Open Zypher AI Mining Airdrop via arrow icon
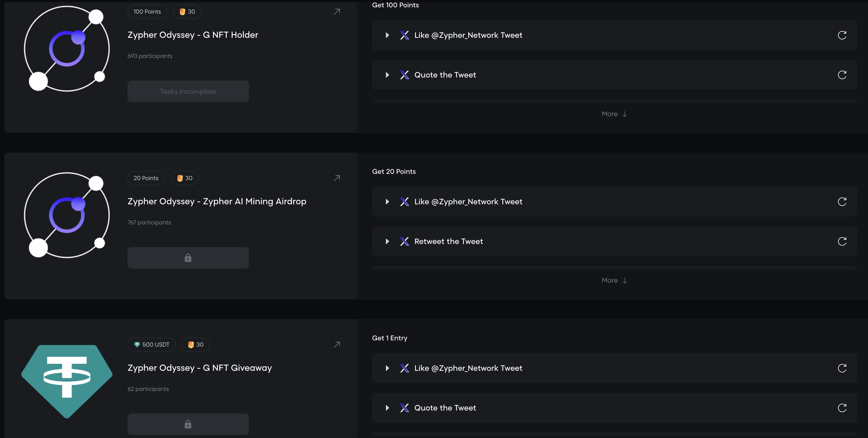 click(x=337, y=178)
